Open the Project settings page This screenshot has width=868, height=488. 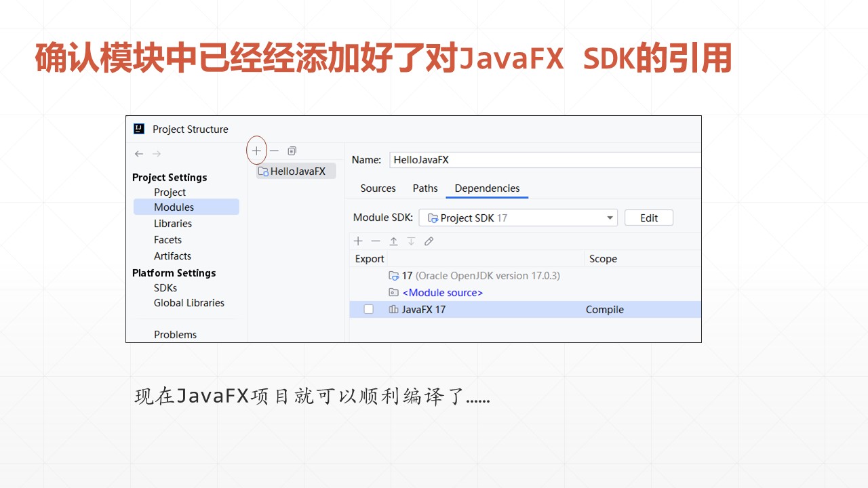170,192
